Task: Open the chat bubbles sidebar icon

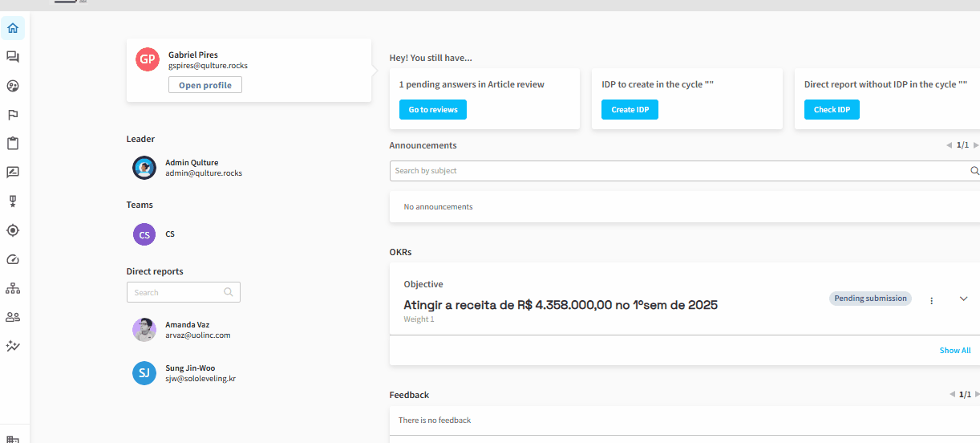Action: pyautogui.click(x=13, y=57)
